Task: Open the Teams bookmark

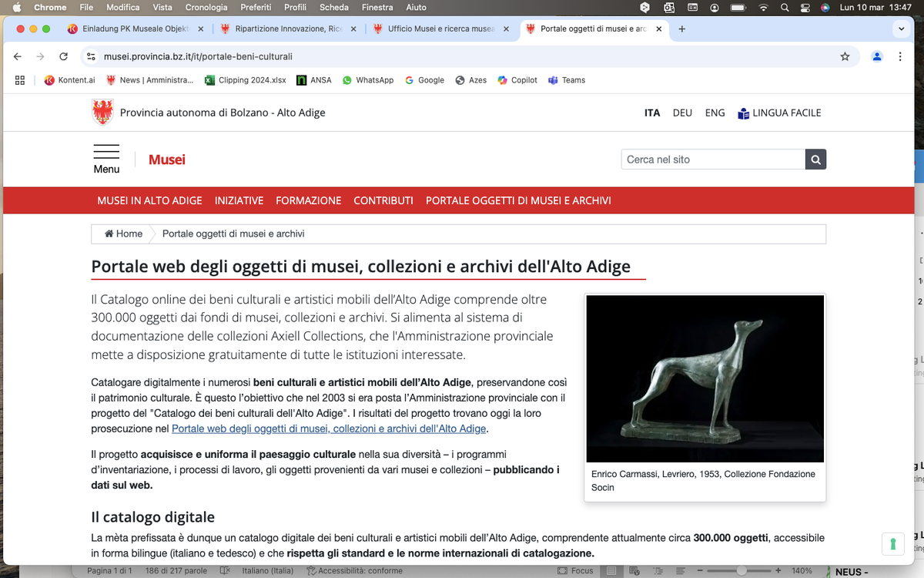Action: (x=567, y=79)
